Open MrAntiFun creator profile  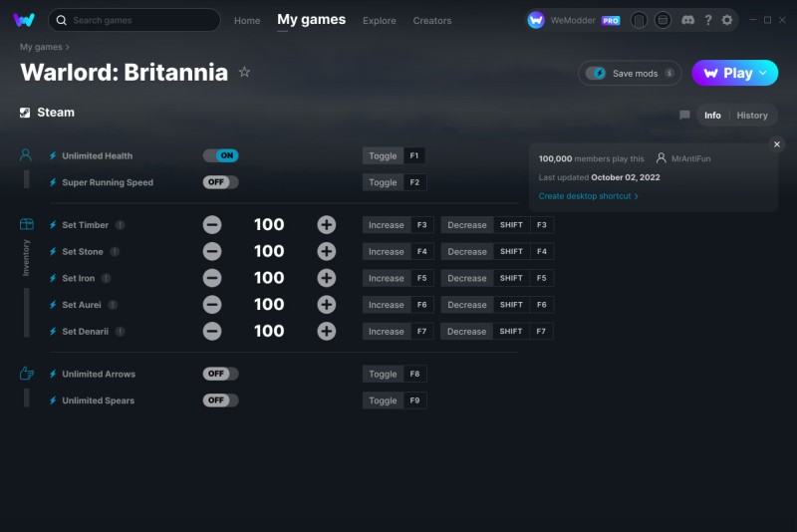tap(683, 158)
